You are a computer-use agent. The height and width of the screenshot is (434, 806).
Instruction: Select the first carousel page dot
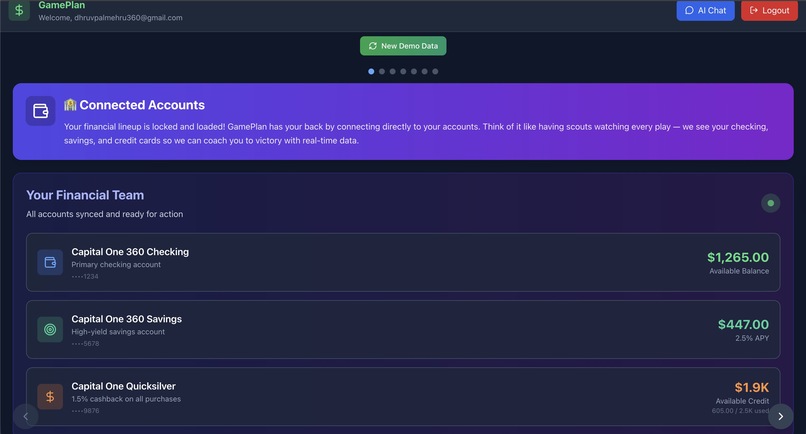[371, 71]
